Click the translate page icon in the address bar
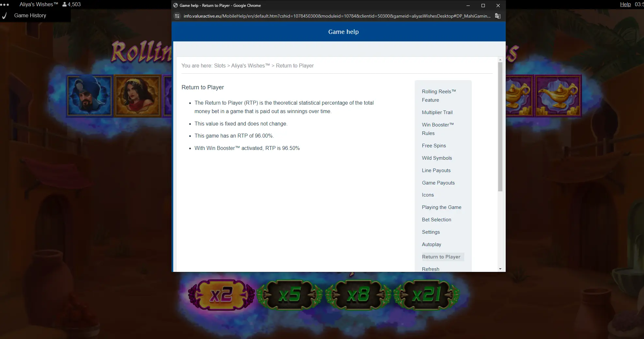 (498, 16)
